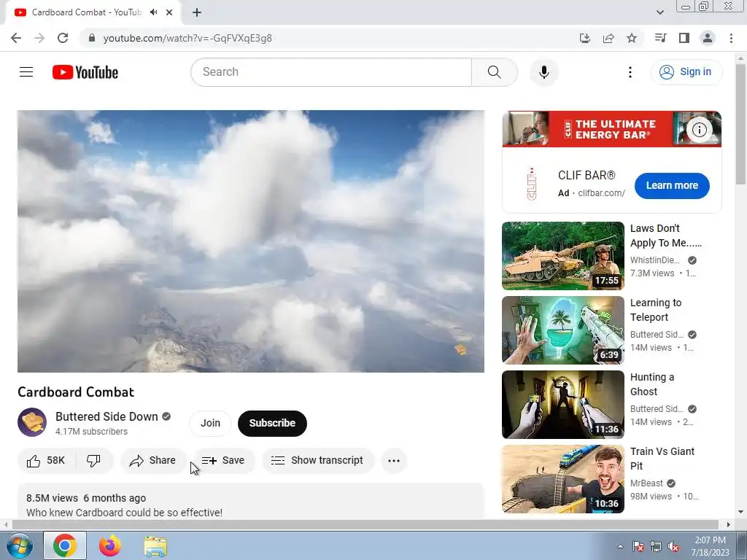The height and width of the screenshot is (560, 747).
Task: Click the network tray icon
Action: click(x=656, y=547)
